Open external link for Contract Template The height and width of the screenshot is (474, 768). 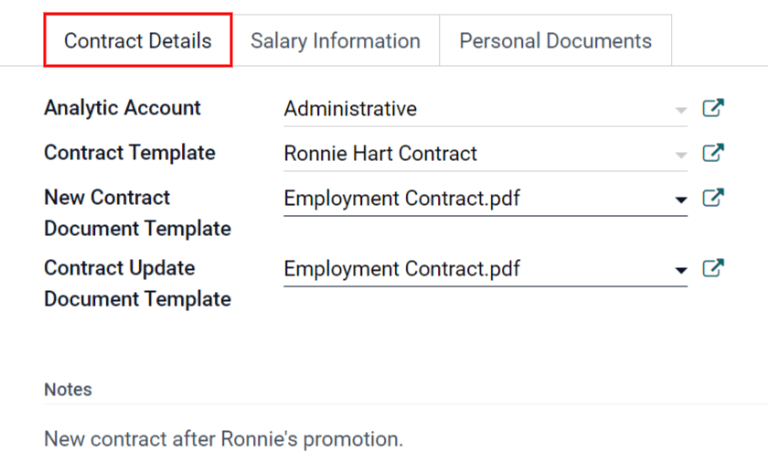713,154
